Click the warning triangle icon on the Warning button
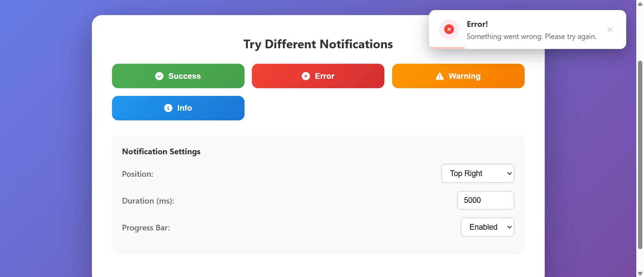 tap(439, 76)
